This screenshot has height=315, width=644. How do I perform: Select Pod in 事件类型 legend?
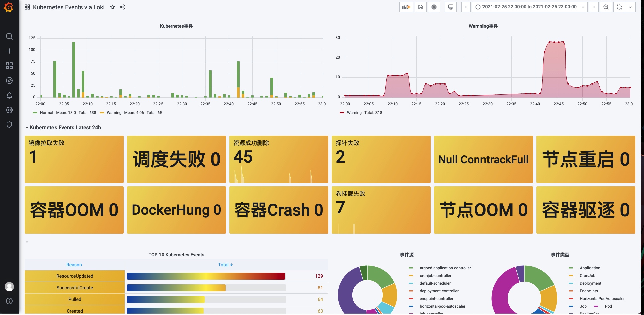pos(608,306)
